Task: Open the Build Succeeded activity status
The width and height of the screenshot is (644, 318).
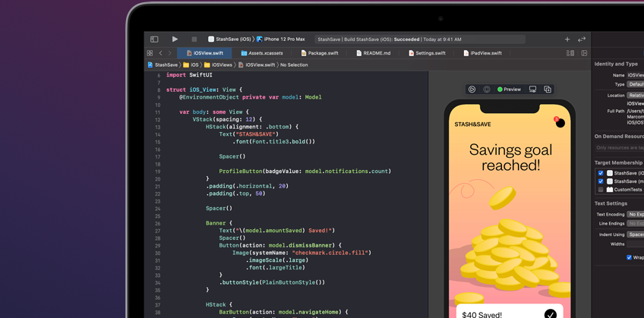Action: [420, 39]
